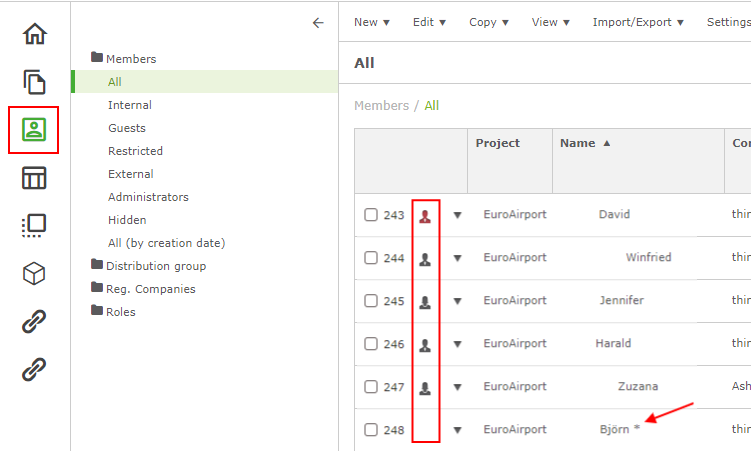Select All (by creation date) filter
The width and height of the screenshot is (751, 451).
[x=167, y=243]
